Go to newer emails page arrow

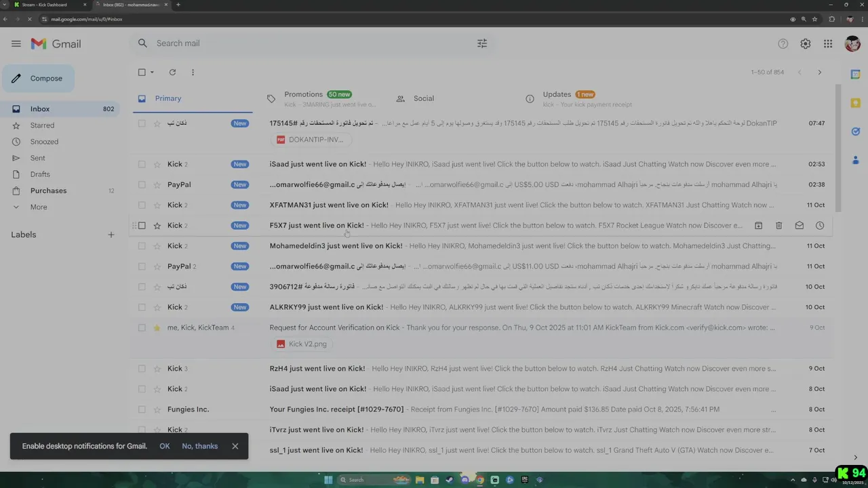tap(800, 72)
